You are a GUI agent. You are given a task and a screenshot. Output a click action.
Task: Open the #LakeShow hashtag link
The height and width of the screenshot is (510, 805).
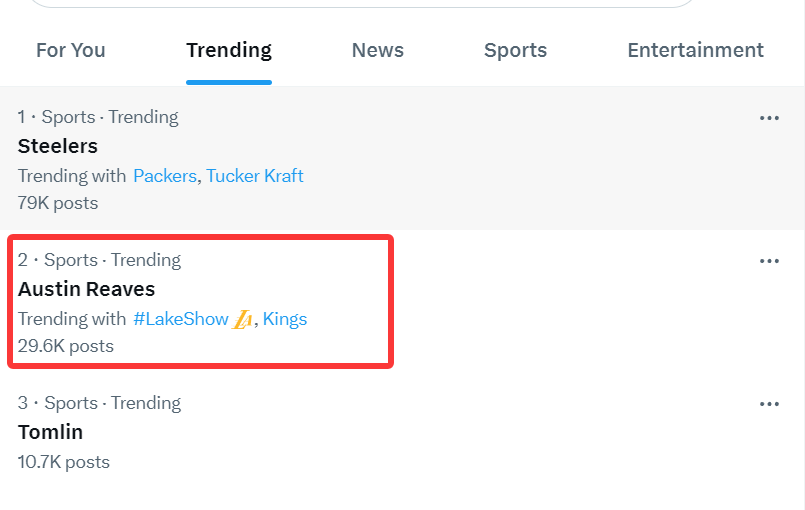click(181, 319)
